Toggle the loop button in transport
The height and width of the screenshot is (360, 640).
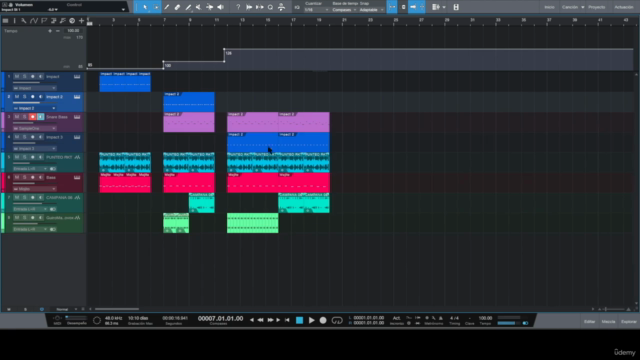[337, 320]
